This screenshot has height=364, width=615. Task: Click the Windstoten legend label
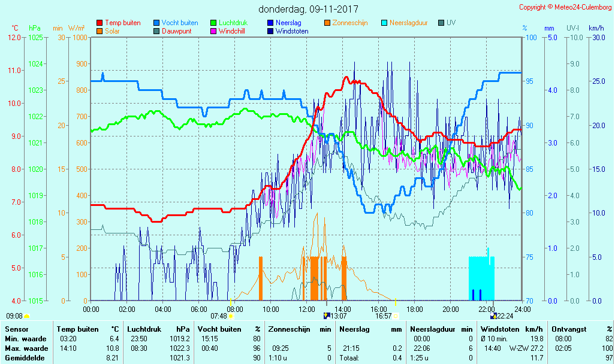[x=292, y=31]
